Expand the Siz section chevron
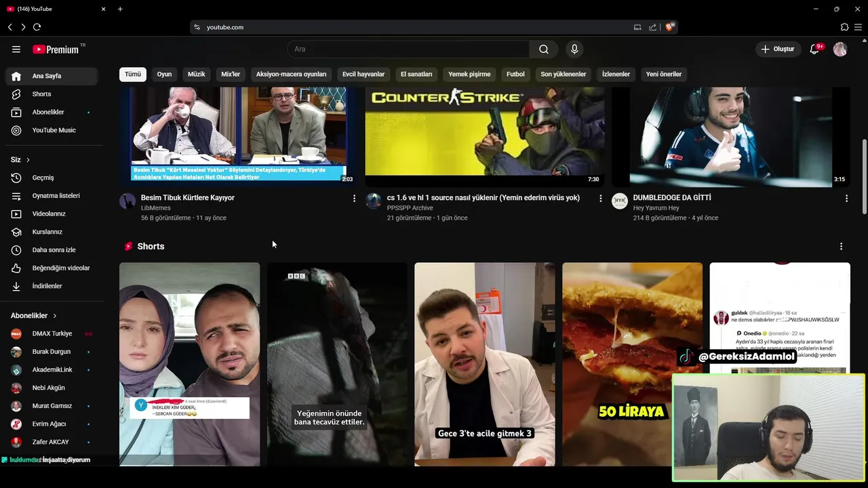Screen dimensions: 868x488 (28, 160)
